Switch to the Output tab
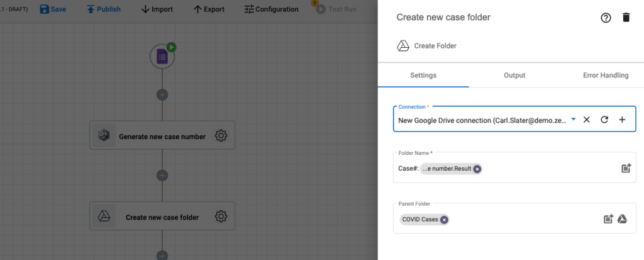644x260 pixels. pos(514,76)
